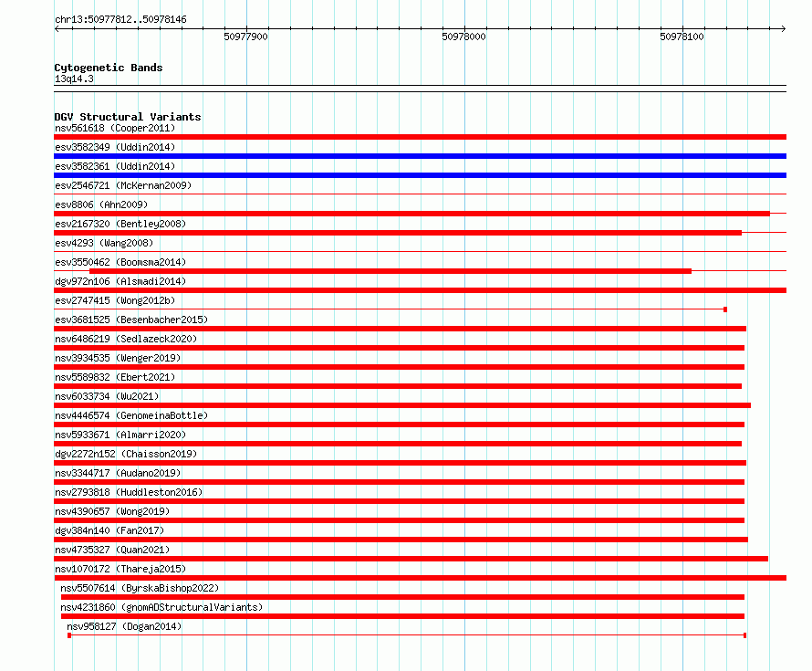
Task: Open the esv2546721 (McKernan2009) variant
Action: coord(123,185)
